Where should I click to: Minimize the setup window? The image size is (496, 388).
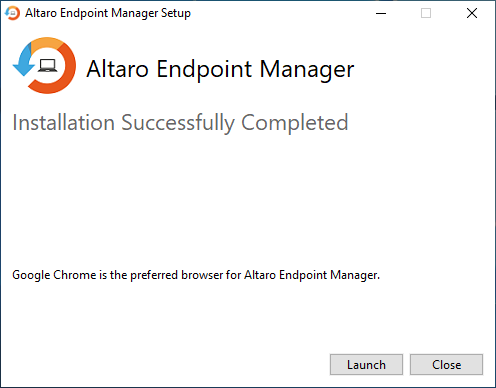coord(381,13)
